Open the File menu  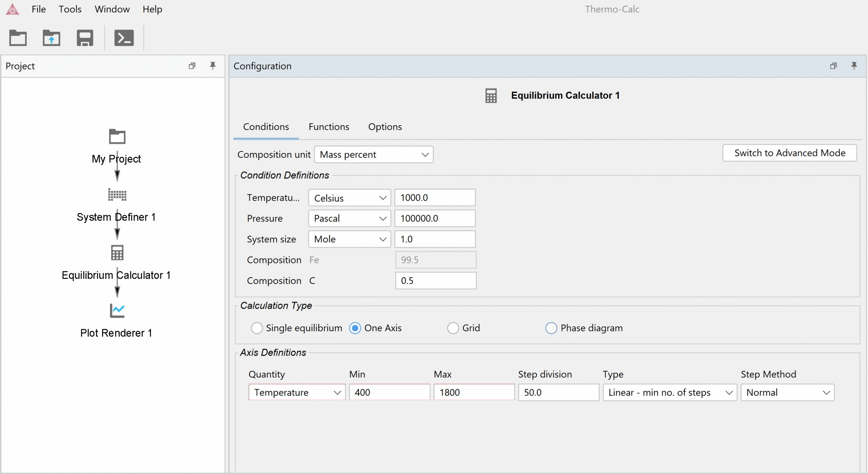39,9
